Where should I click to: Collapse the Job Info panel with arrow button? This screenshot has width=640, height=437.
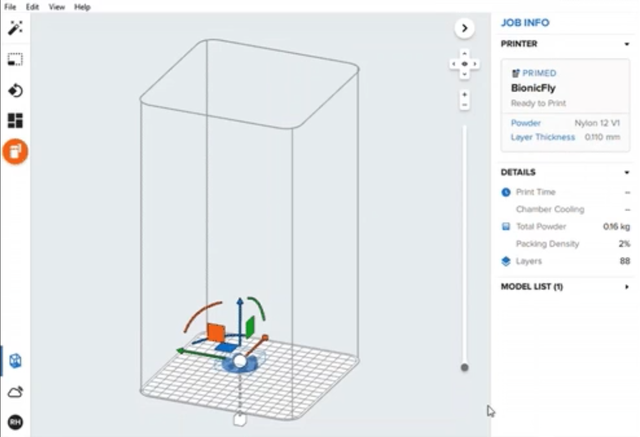coord(464,28)
